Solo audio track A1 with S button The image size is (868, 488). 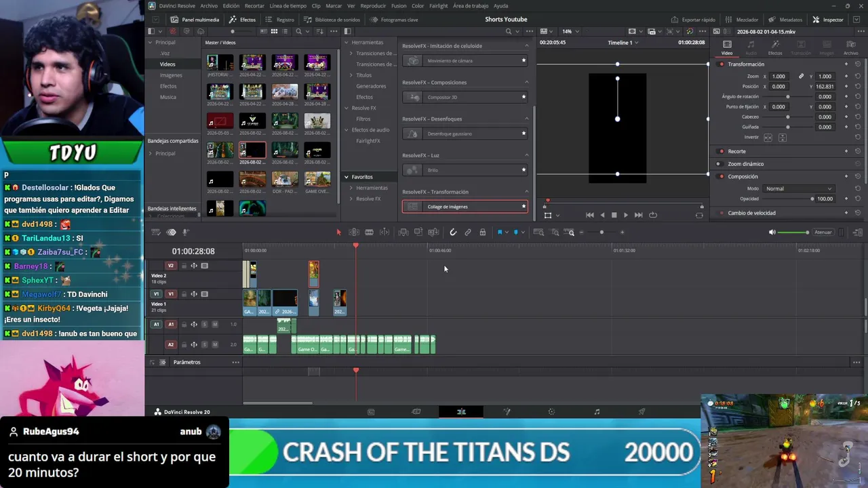[204, 324]
